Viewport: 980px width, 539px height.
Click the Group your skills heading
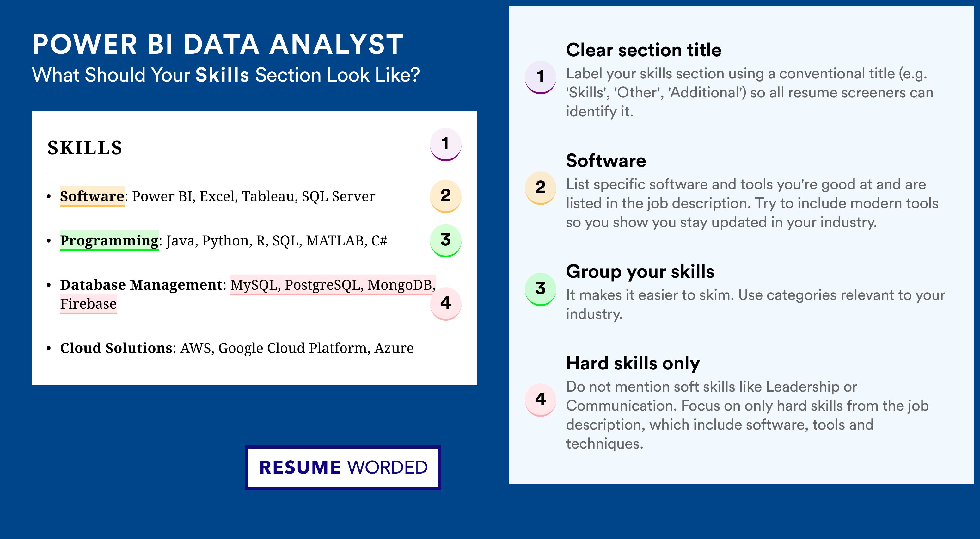pyautogui.click(x=640, y=271)
